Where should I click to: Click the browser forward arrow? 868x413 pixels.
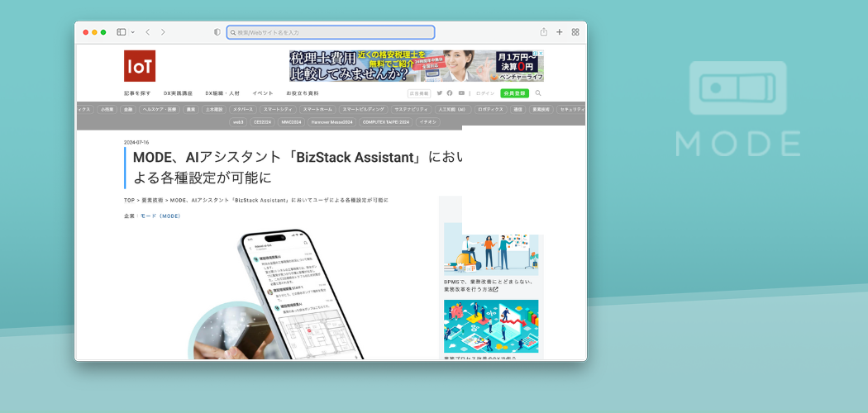163,32
